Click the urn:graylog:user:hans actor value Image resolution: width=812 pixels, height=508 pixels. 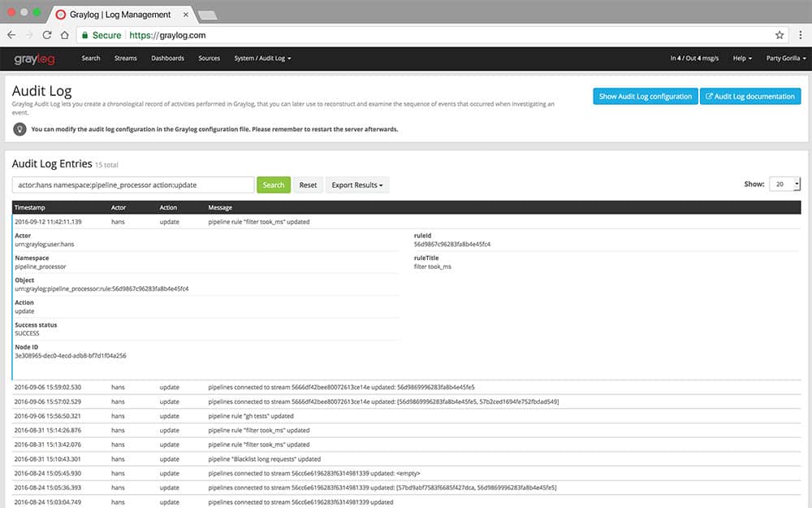pos(45,244)
